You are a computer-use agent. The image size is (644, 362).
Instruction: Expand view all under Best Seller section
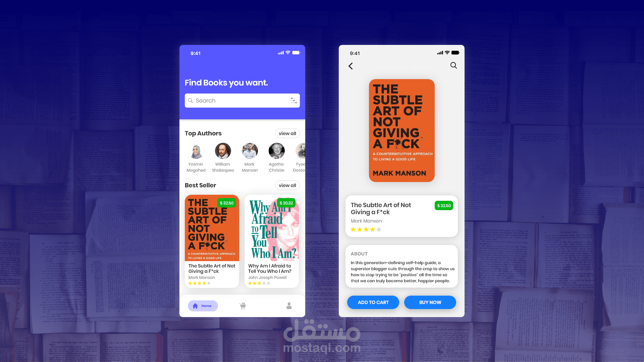tap(287, 185)
